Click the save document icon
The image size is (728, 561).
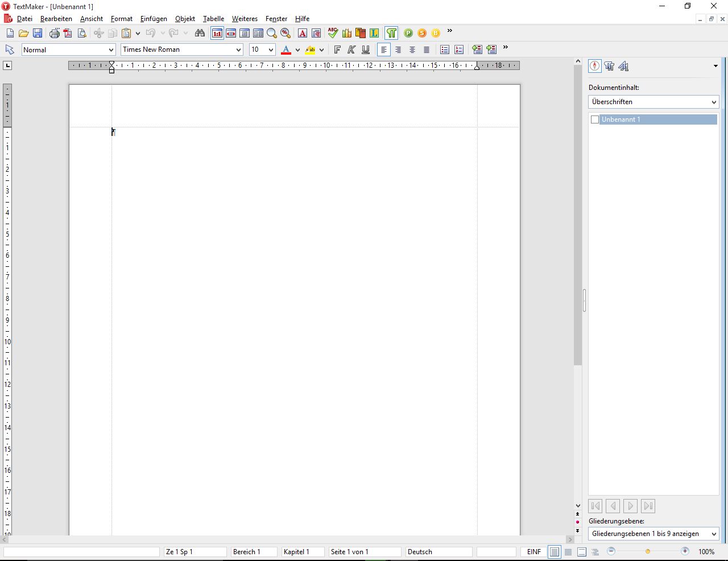pos(38,34)
